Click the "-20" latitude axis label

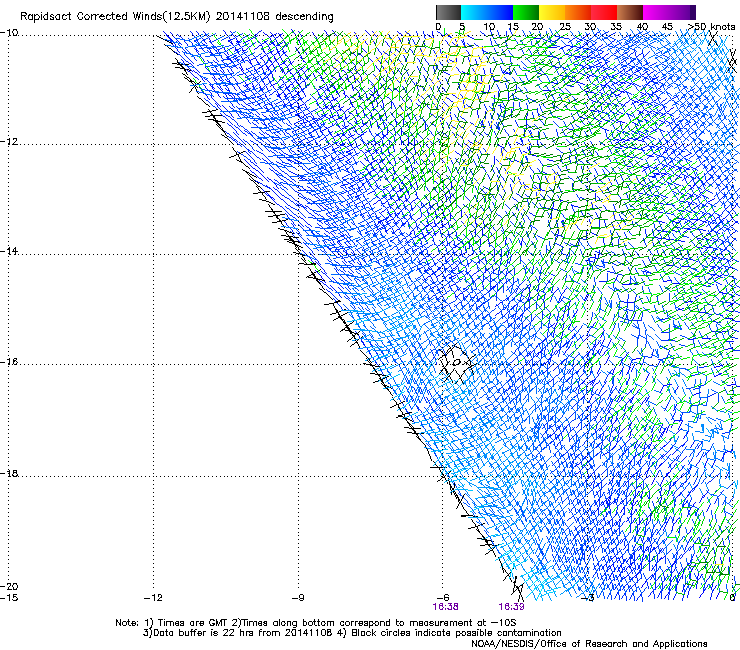9,586
